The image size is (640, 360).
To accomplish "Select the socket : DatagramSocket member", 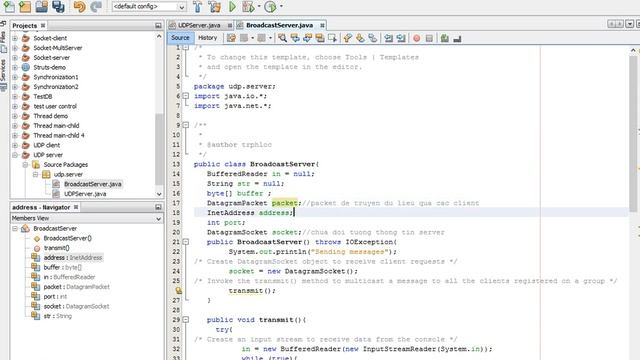I will coord(76,306).
